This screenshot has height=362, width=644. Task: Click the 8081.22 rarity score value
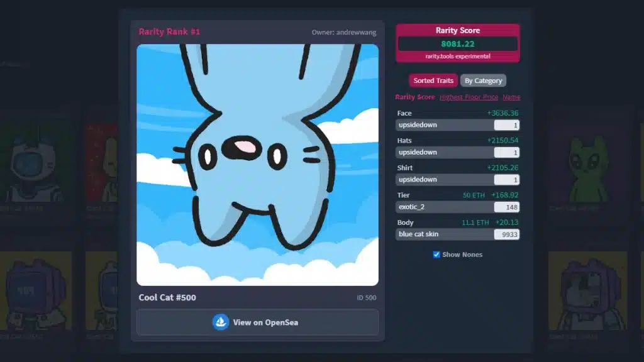[x=458, y=44]
